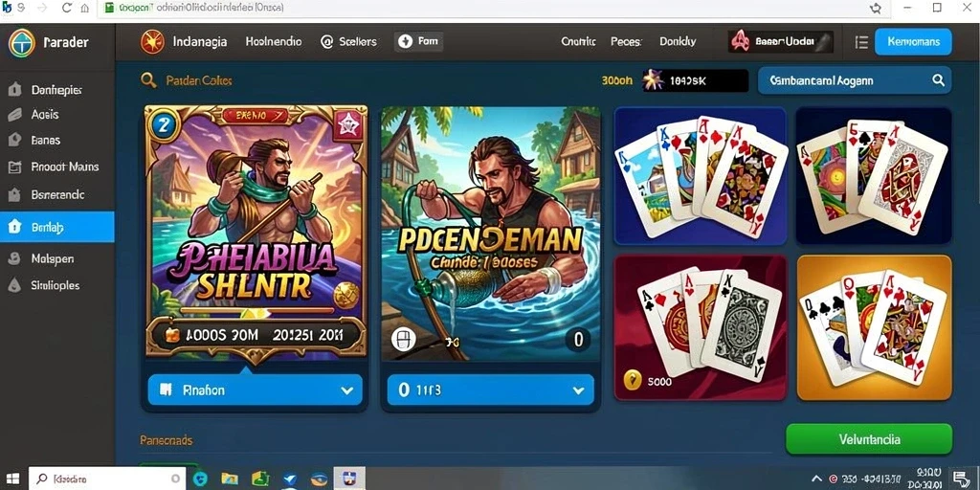
Task: Show hidden system tray icons arrow
Action: [x=816, y=479]
